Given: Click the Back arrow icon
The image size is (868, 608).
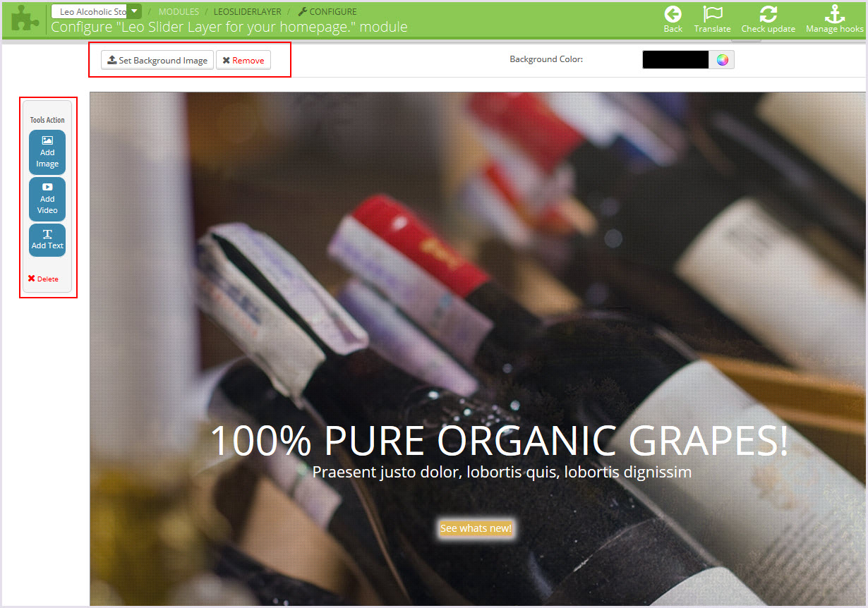Looking at the screenshot, I should coord(673,14).
